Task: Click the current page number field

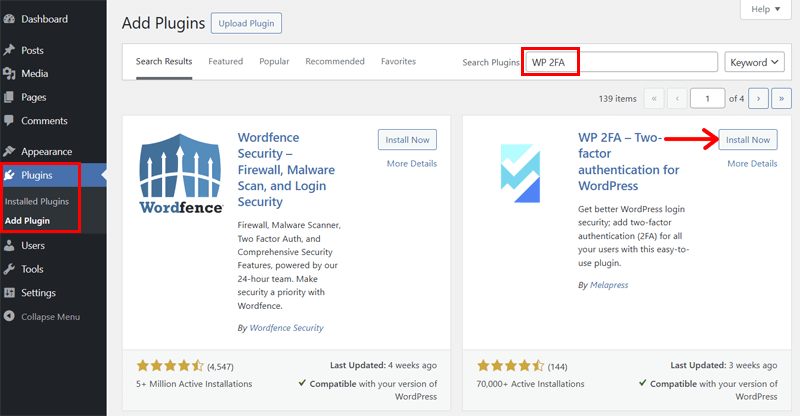Action: pyautogui.click(x=707, y=99)
